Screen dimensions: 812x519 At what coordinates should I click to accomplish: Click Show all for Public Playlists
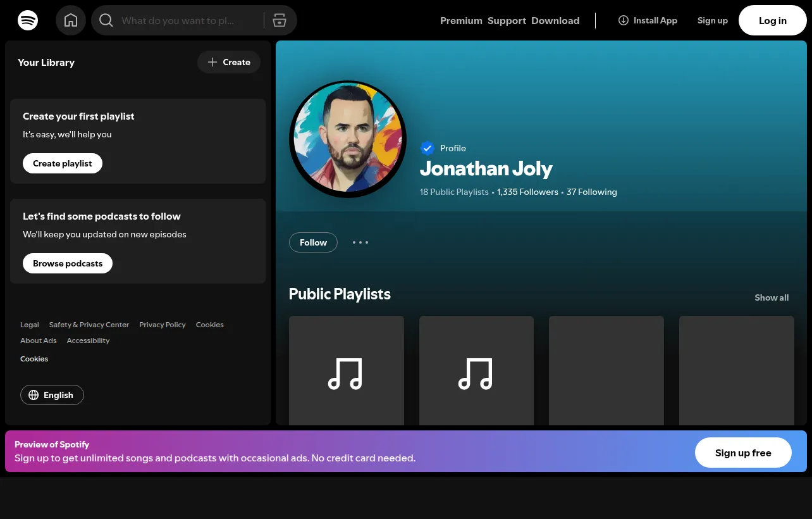click(x=772, y=297)
